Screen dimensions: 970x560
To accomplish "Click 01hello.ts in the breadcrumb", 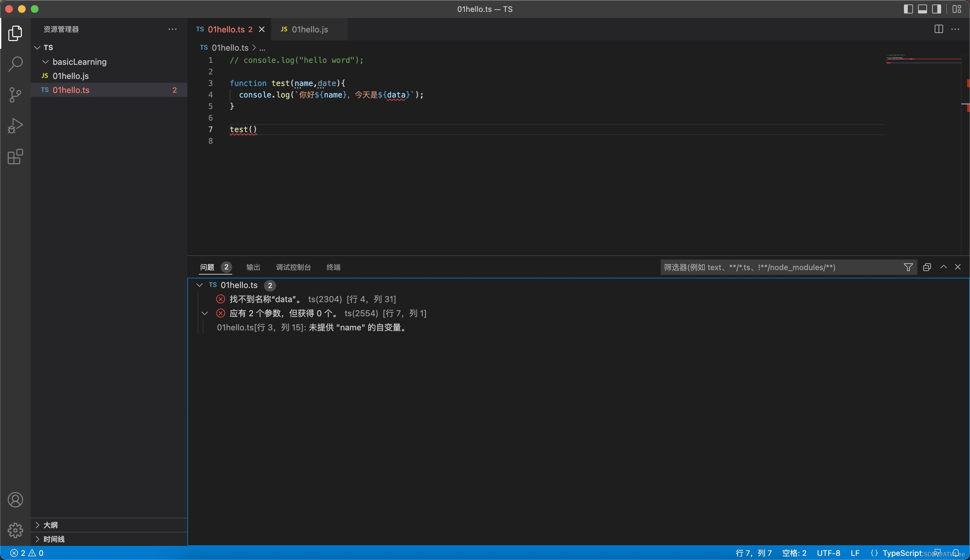I will tap(230, 48).
